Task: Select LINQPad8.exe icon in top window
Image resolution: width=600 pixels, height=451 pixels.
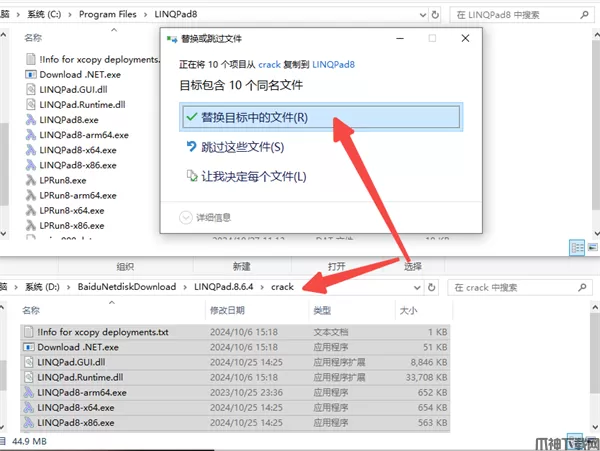Action: pyautogui.click(x=31, y=120)
